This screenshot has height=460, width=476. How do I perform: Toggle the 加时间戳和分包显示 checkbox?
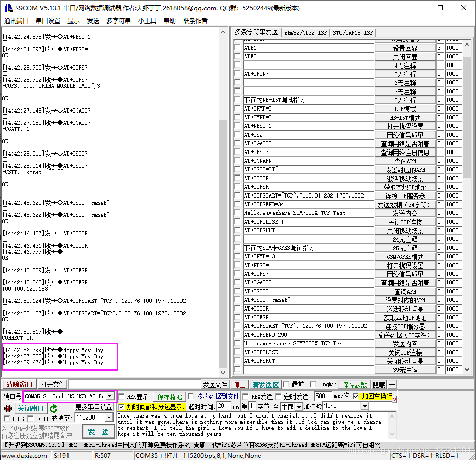pyautogui.click(x=122, y=406)
